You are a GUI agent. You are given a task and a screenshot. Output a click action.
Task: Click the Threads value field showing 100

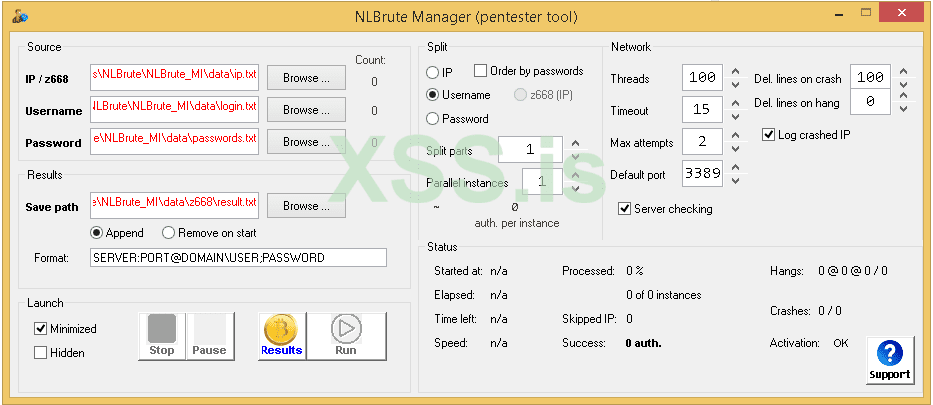tap(702, 77)
